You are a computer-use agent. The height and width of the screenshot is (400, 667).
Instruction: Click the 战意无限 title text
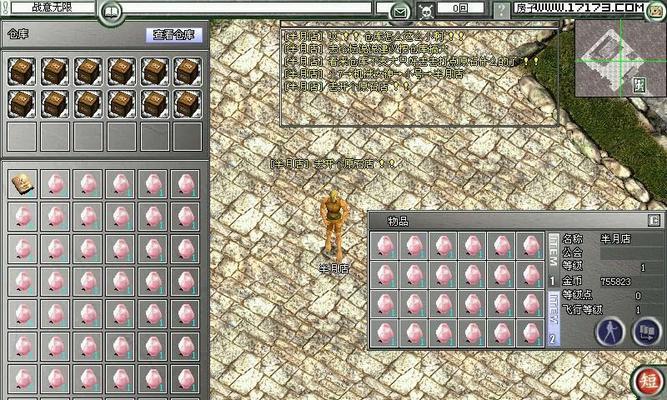[52, 7]
